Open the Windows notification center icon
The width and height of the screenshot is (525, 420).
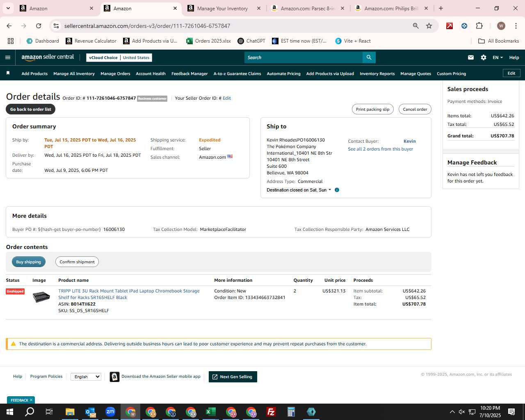click(511, 412)
